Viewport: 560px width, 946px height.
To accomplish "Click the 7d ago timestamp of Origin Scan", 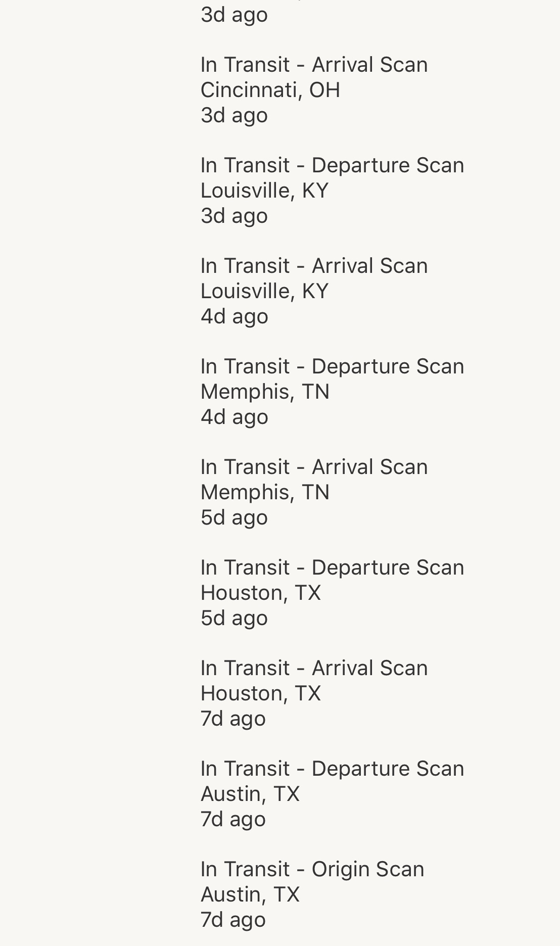I will (233, 920).
